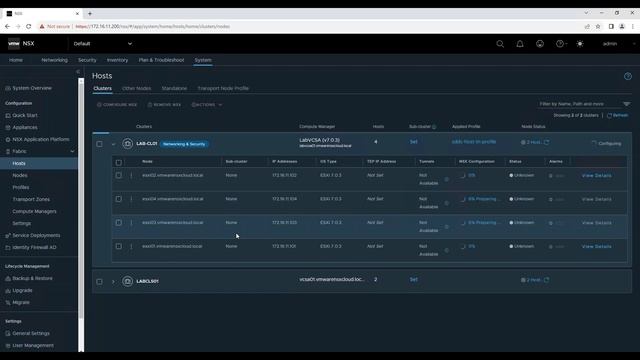This screenshot has width=640, height=360.
Task: Click the Remove NSX button
Action: 164,105
